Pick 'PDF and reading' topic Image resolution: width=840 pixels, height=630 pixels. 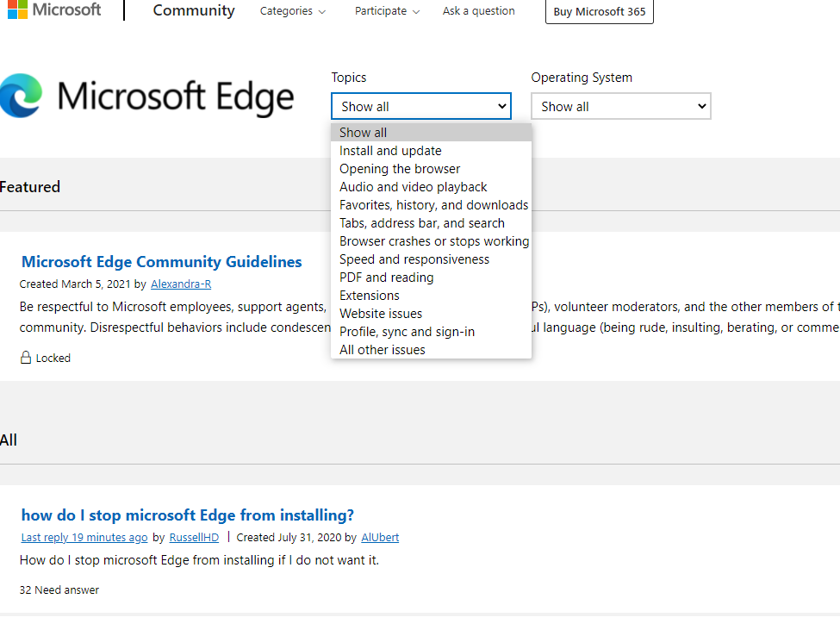click(432, 278)
